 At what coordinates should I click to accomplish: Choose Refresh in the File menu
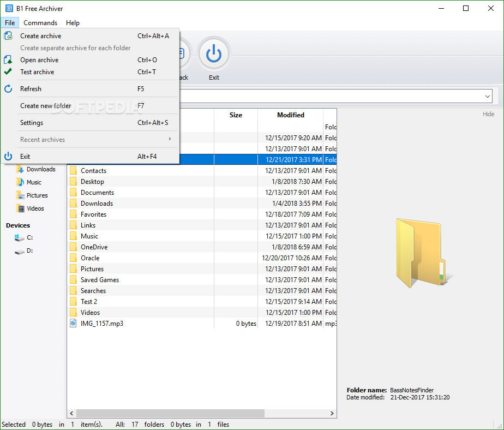pos(90,89)
